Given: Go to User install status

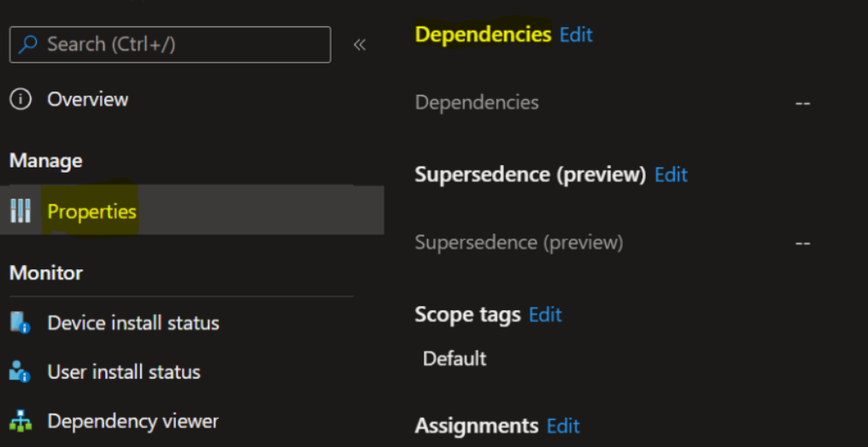Looking at the screenshot, I should click(124, 372).
